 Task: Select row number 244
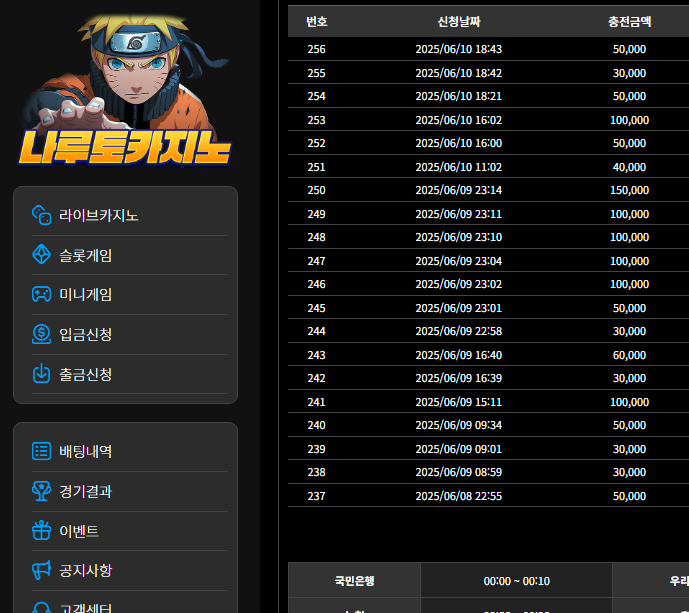point(316,331)
